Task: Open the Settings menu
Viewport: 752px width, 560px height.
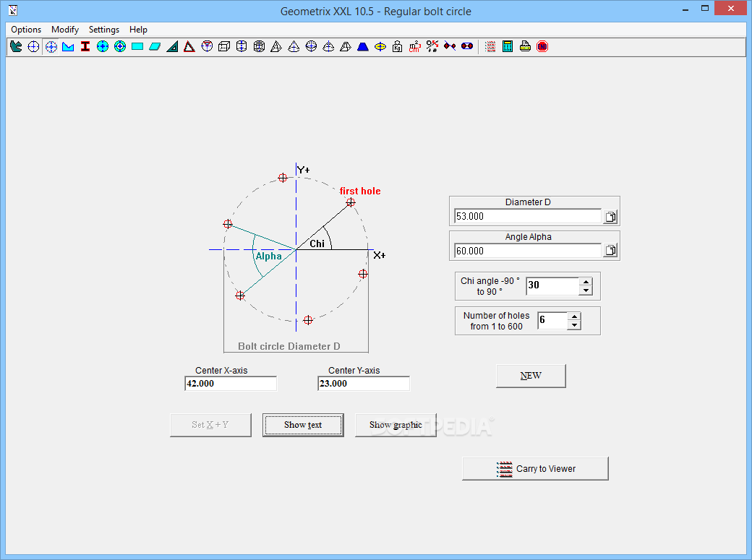Action: coord(104,29)
